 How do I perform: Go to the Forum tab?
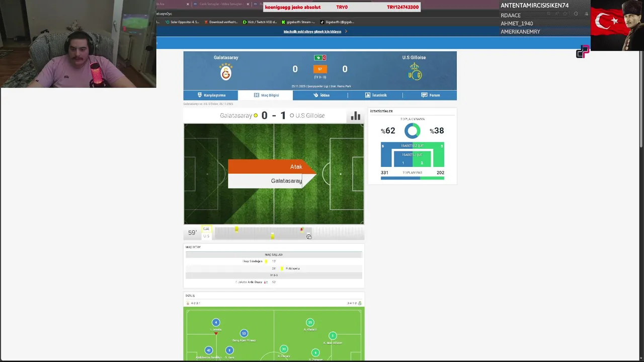click(x=430, y=95)
